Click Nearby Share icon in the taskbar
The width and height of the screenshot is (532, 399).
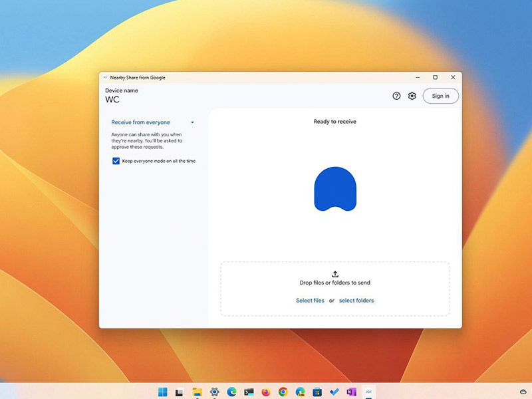pyautogui.click(x=368, y=392)
